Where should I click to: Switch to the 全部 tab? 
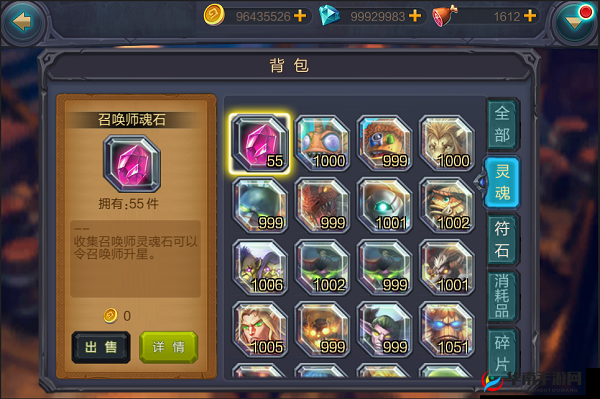[x=502, y=124]
